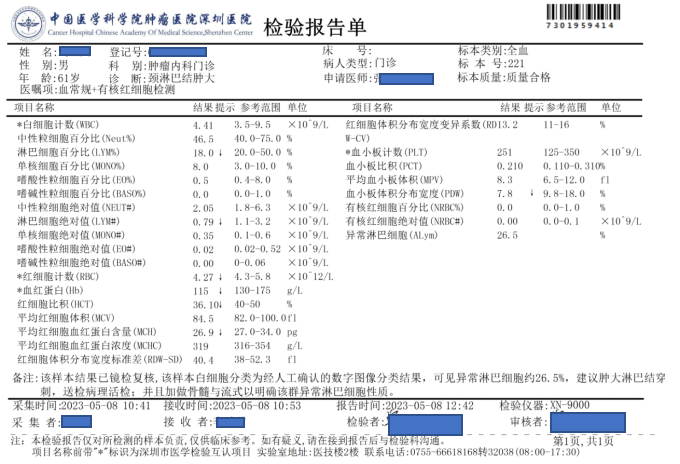This screenshot has height=464, width=680.
Task: Click the 红细胞比积(HCT) label
Action: 55,304
